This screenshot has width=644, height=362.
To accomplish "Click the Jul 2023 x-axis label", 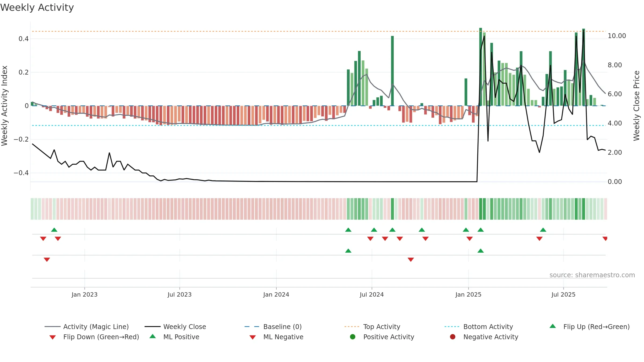I will (x=180, y=295).
